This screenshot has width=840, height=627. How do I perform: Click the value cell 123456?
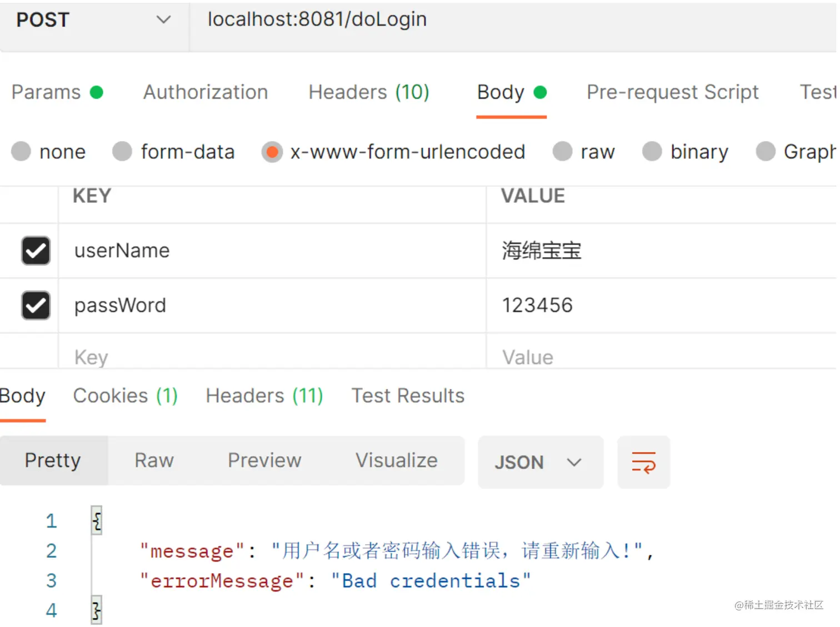(x=661, y=305)
